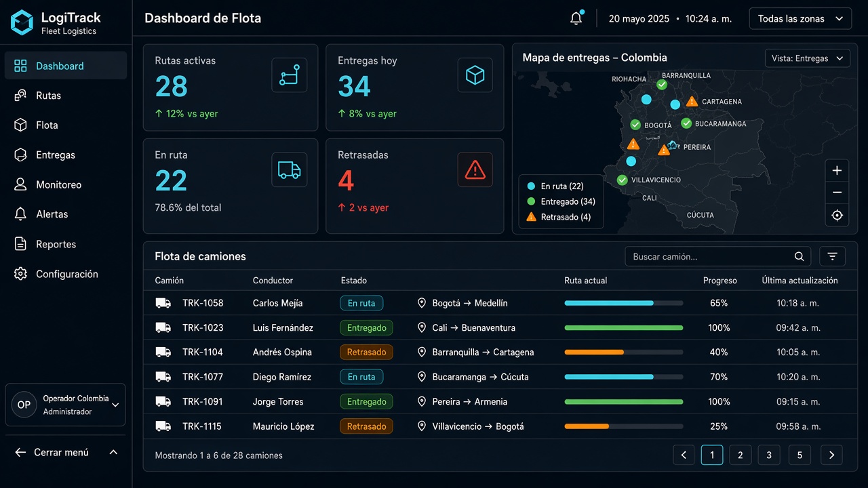The height and width of the screenshot is (488, 868).
Task: Zoom out on the map
Action: point(837,192)
